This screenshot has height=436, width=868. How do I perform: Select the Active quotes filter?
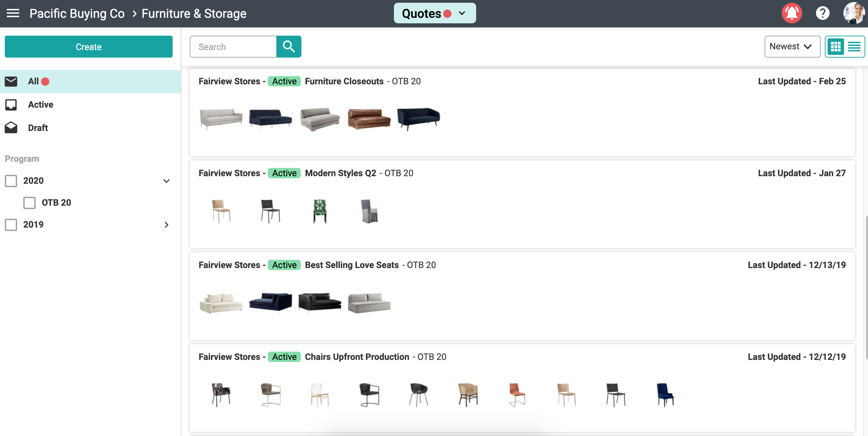[40, 105]
